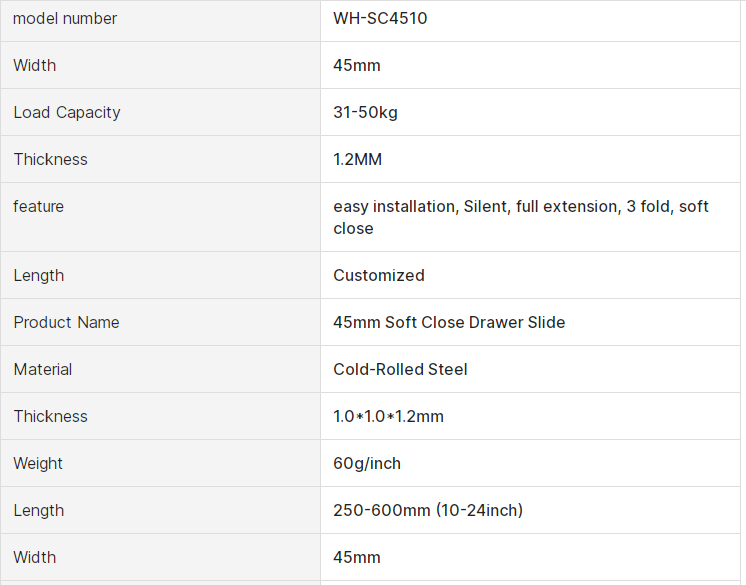
Task: Select the "Cold-Rolled Steel" material value
Action: click(x=400, y=369)
